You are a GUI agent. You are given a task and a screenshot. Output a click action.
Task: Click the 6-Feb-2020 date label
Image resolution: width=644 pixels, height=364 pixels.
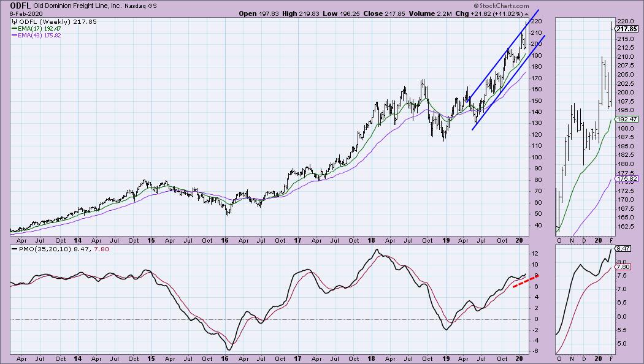point(26,13)
